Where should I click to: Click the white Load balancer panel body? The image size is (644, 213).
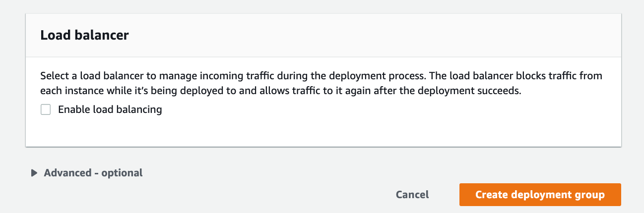pos(323,102)
